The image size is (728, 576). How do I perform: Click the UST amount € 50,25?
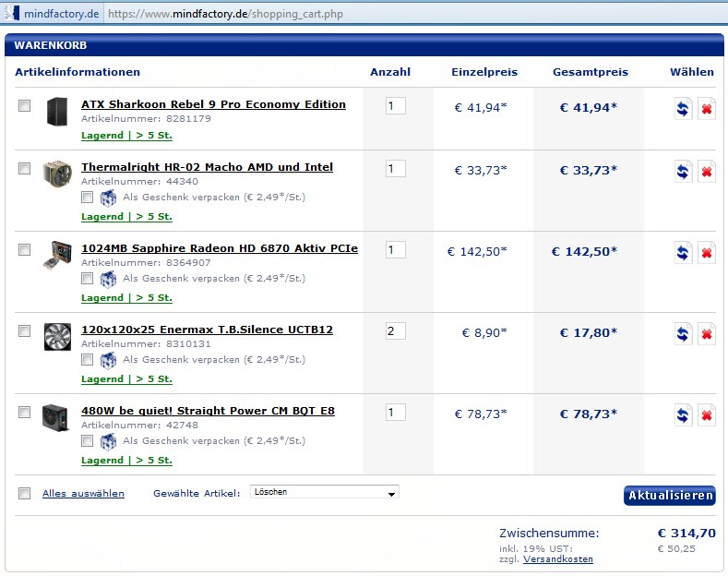coord(676,548)
